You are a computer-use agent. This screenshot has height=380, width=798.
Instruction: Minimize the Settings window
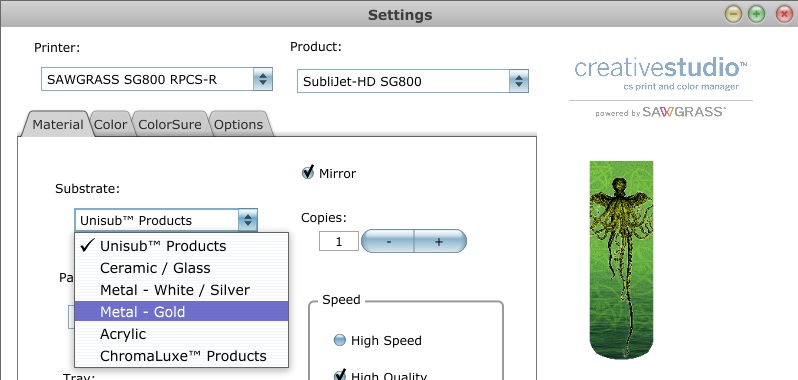[733, 14]
